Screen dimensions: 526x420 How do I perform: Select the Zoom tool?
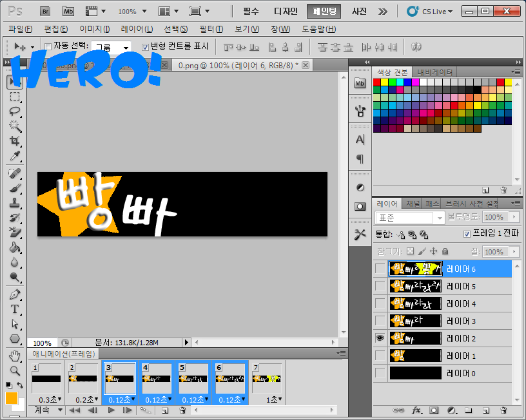point(14,371)
